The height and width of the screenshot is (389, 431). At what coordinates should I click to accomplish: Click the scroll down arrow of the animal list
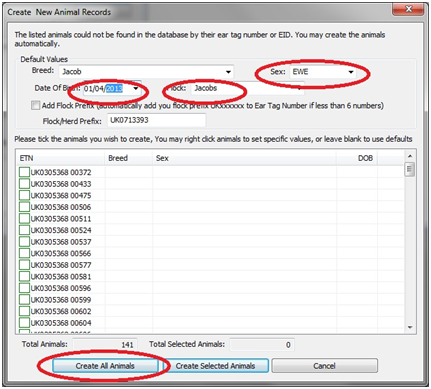[410, 328]
